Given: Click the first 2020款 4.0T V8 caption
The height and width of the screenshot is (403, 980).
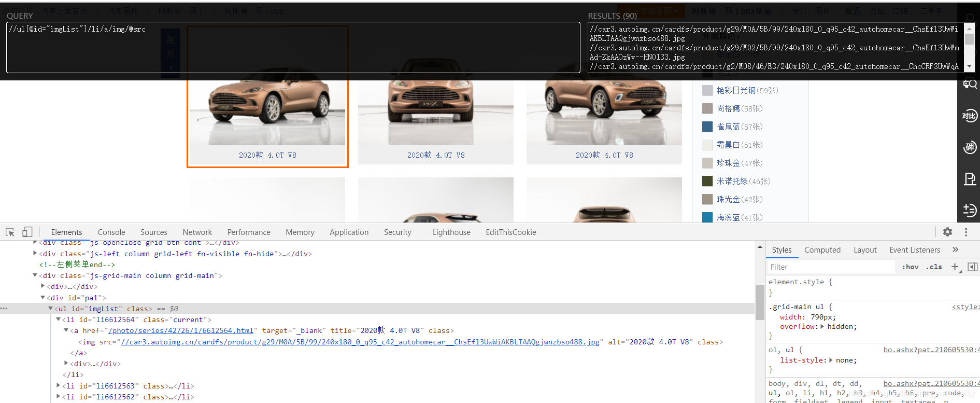Looking at the screenshot, I should 267,155.
